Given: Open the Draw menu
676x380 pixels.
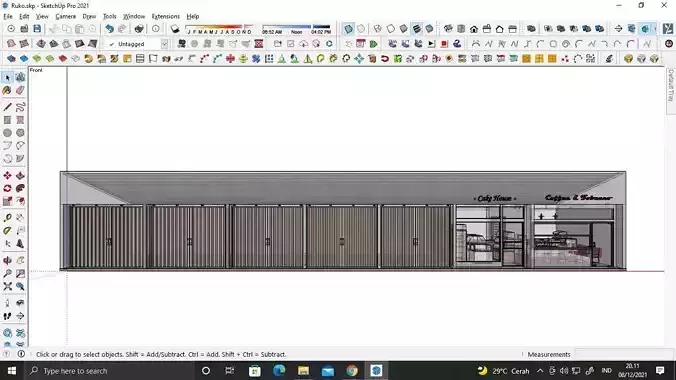Looking at the screenshot, I should [89, 16].
